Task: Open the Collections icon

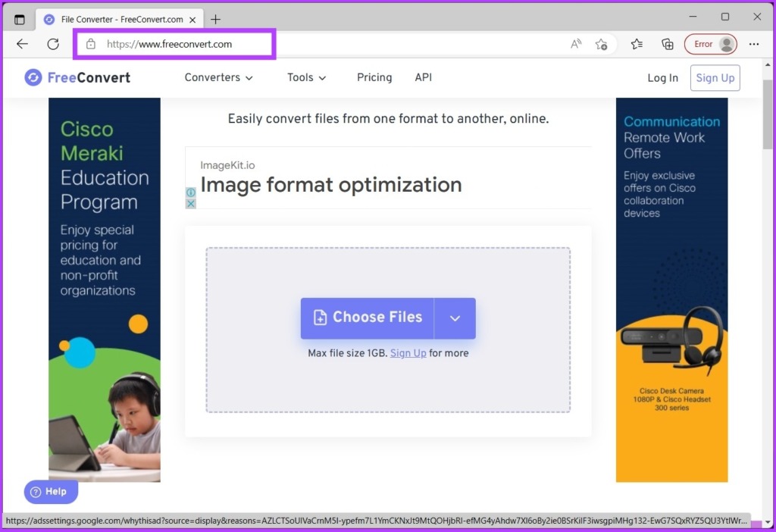Action: click(x=667, y=44)
